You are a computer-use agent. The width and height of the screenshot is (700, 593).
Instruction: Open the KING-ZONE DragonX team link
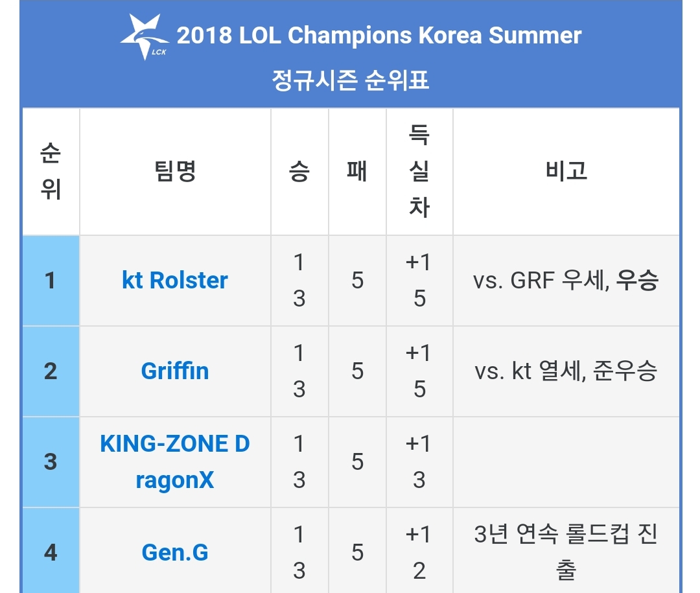pos(175,461)
